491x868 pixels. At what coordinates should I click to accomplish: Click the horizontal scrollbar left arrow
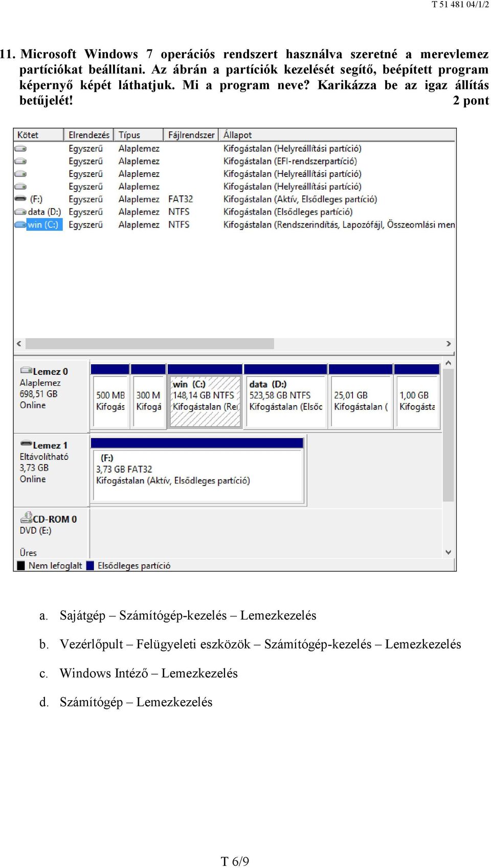(19, 344)
